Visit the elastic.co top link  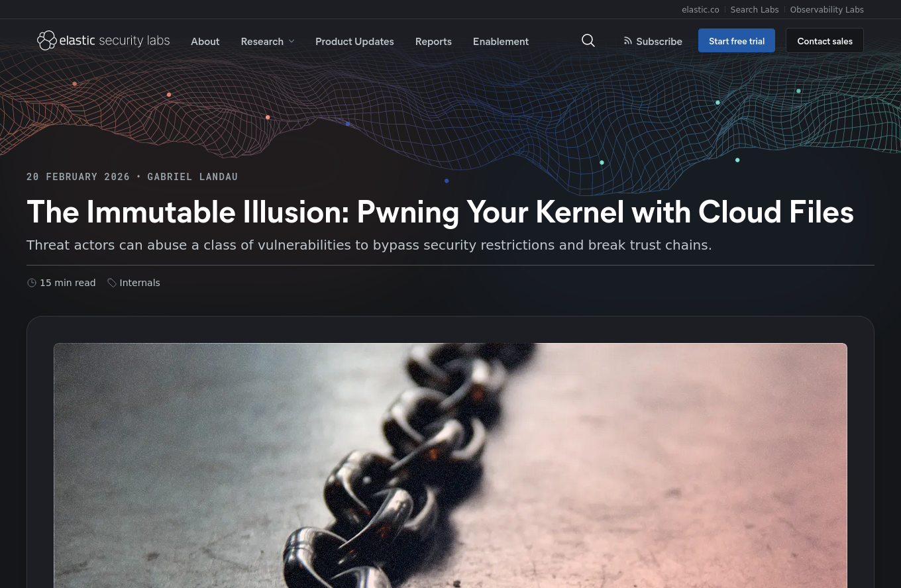(700, 9)
